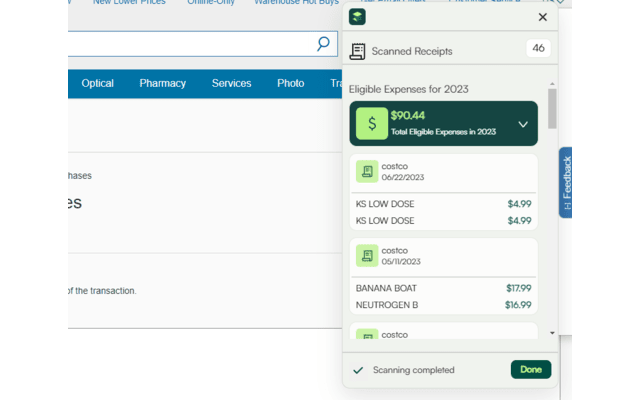
Task: Click the Scanning completed checkmark icon
Action: point(358,370)
